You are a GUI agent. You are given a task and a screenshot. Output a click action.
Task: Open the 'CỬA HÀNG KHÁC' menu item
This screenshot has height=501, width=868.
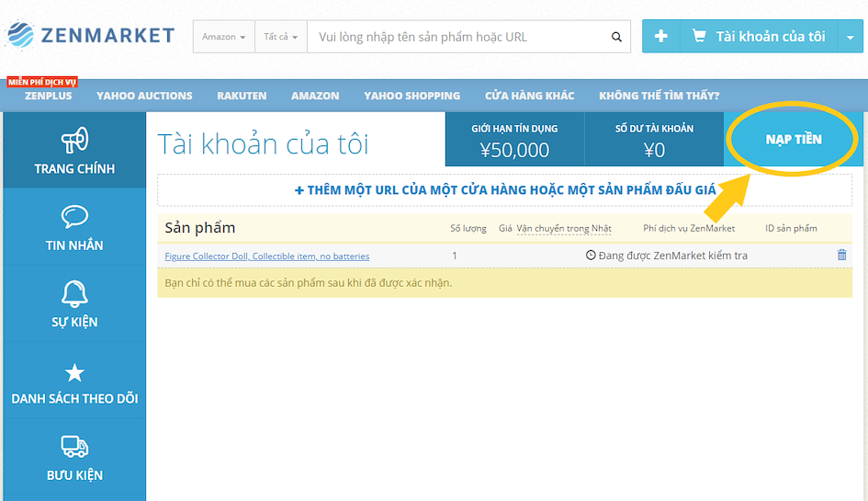click(530, 96)
